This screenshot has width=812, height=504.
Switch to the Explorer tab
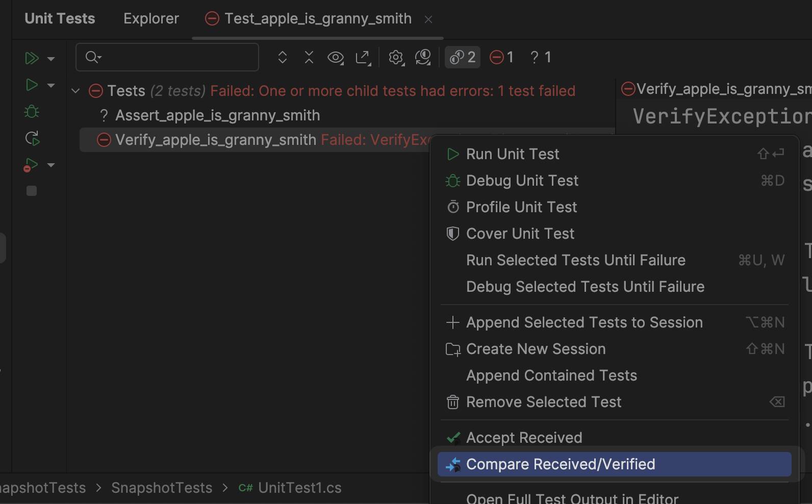pos(151,18)
